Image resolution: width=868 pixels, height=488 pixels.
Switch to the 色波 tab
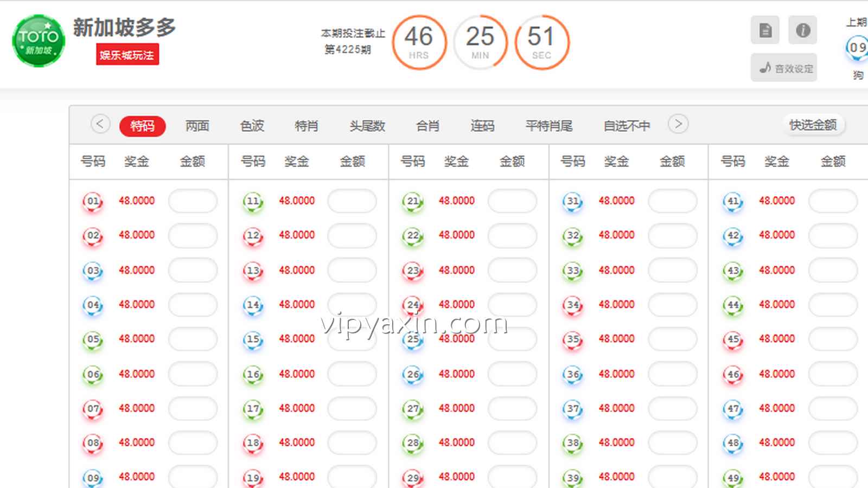click(x=252, y=126)
